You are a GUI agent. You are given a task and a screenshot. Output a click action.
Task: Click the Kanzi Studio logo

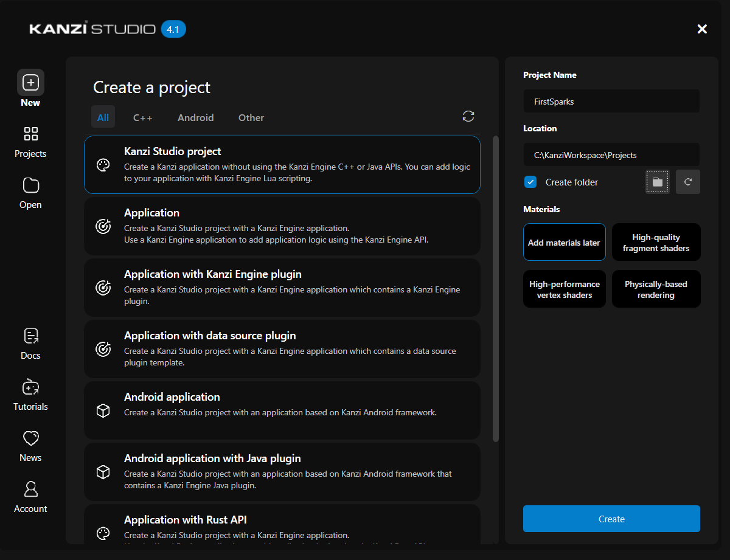92,29
